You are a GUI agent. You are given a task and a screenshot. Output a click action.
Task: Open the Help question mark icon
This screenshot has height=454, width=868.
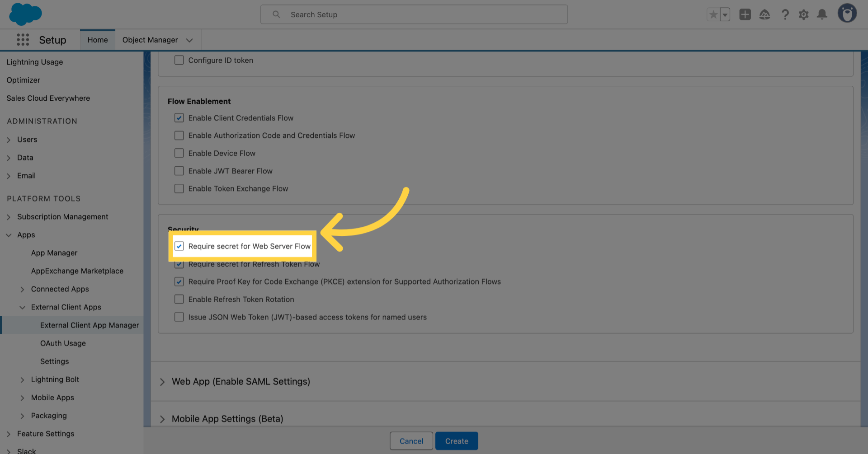coord(785,14)
